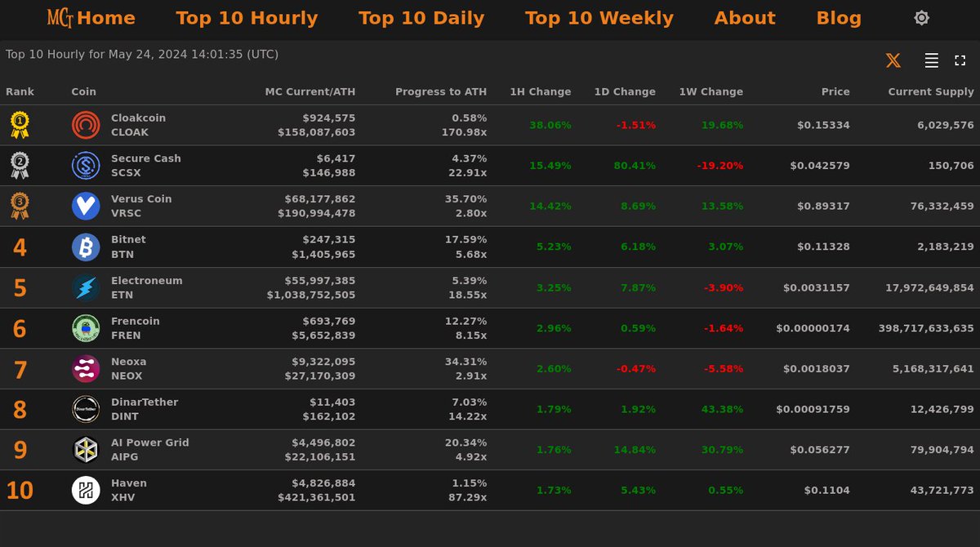Image resolution: width=980 pixels, height=547 pixels.
Task: Click the Top 10 Hourly timestamp text
Action: (x=142, y=55)
